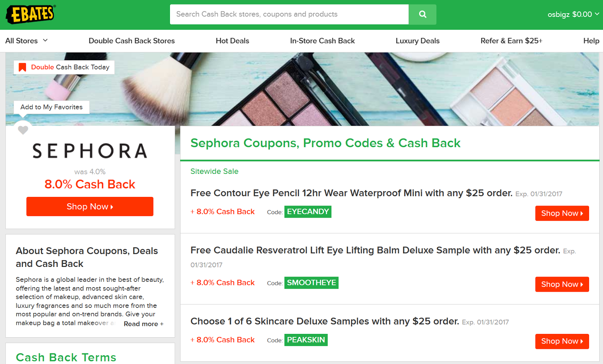Open In-Store Cash Back section
Viewport: 603px width, 364px height.
point(322,41)
